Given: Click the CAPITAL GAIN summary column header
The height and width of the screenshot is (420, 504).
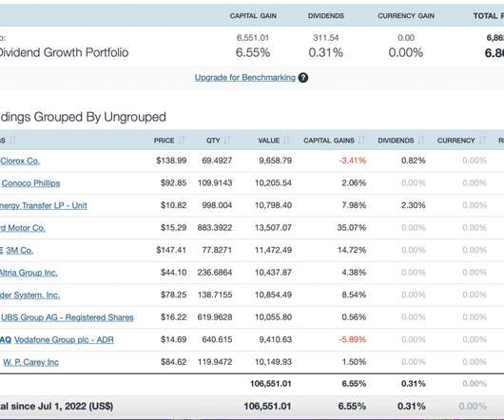Looking at the screenshot, I should coord(253,16).
